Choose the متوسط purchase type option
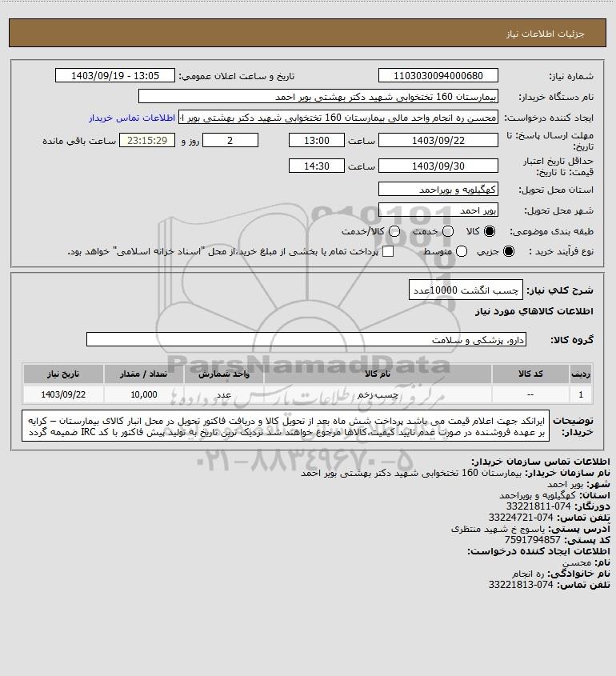The image size is (616, 676). click(x=462, y=251)
